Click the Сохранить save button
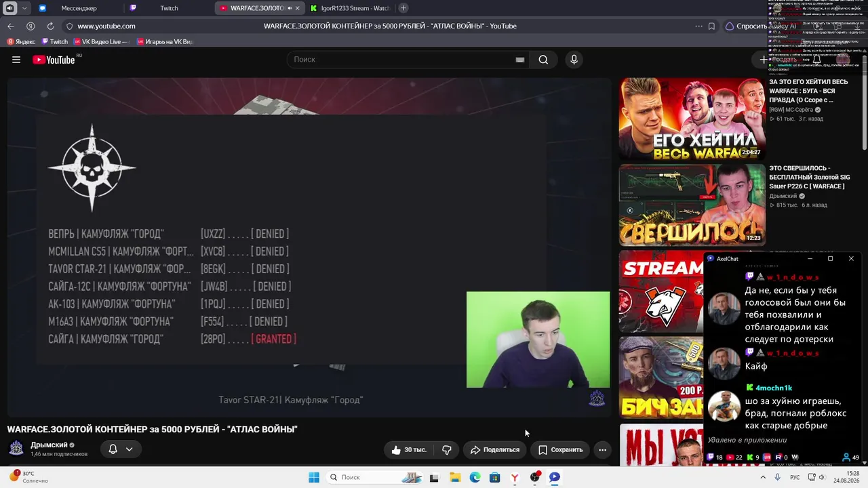The width and height of the screenshot is (868, 488). [x=561, y=449]
